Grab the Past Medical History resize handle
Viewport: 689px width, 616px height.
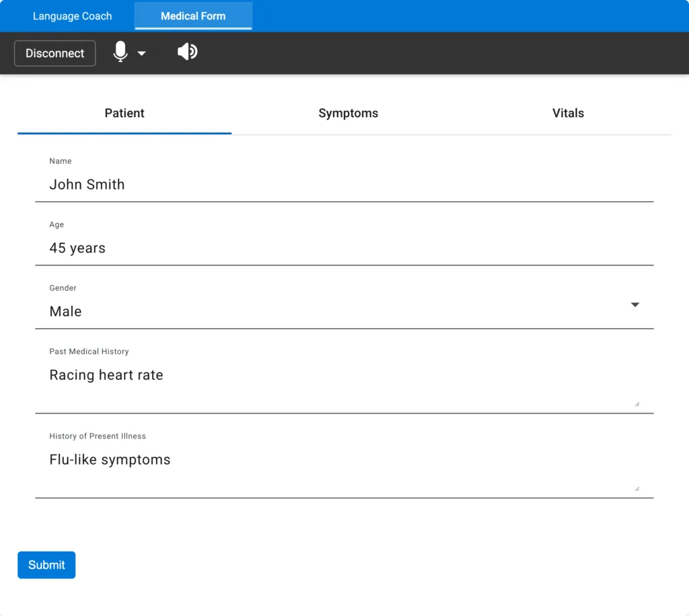[x=637, y=404]
